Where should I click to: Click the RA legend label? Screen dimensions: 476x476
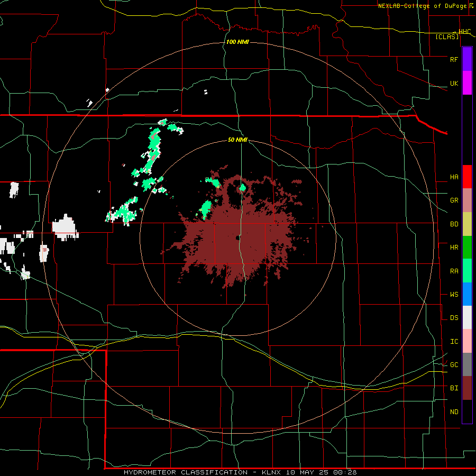point(454,271)
